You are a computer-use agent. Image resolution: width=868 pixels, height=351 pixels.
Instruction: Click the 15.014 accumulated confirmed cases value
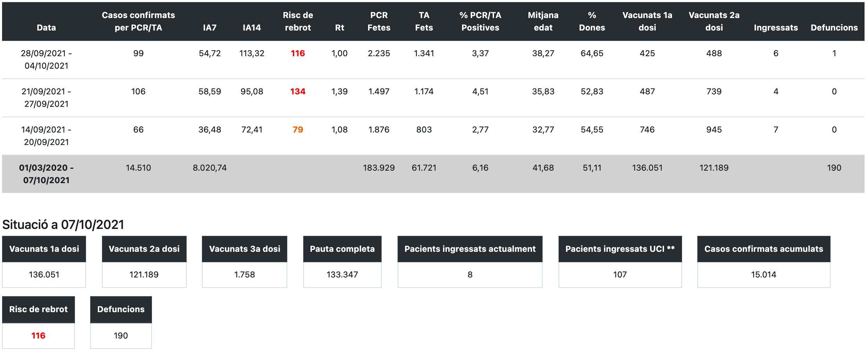coord(764,275)
